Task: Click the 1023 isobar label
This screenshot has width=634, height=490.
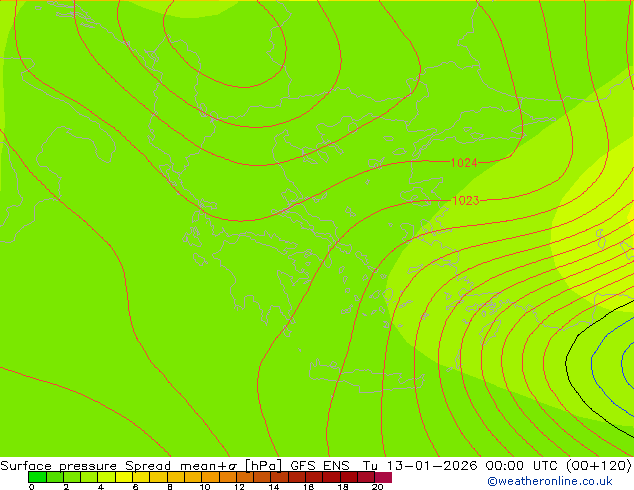Action: click(465, 201)
